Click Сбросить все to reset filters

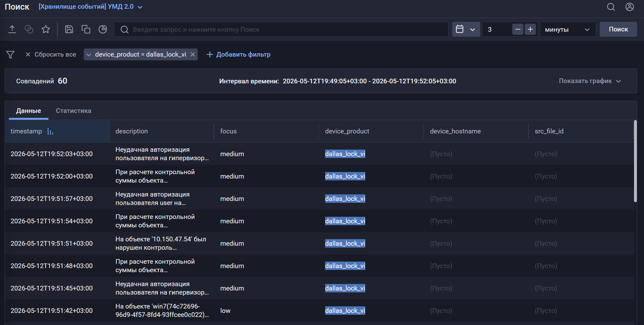[x=51, y=54]
